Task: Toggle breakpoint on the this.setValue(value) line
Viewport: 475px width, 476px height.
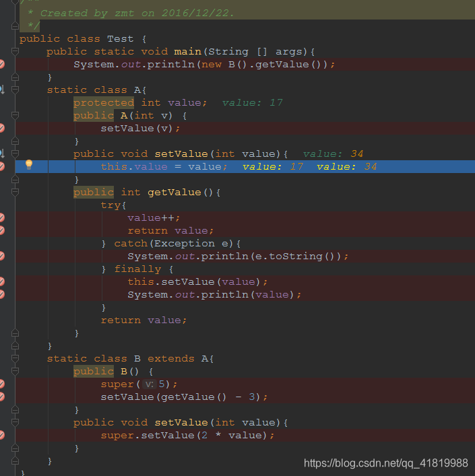Action: (x=1, y=281)
